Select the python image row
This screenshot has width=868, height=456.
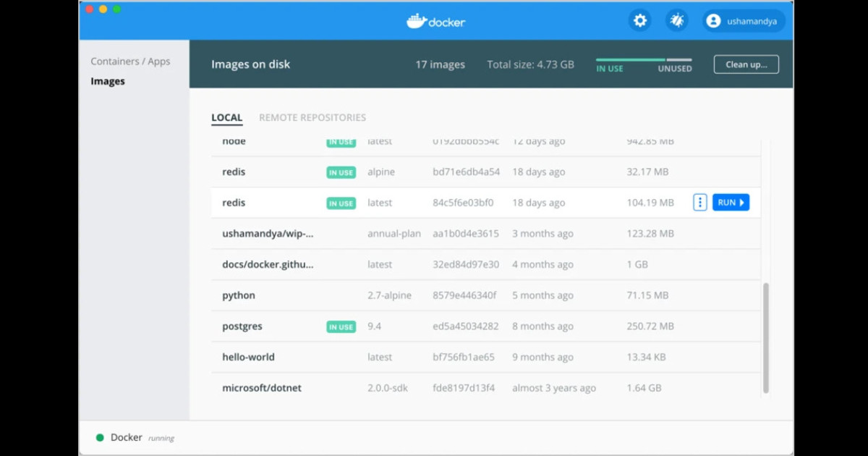pyautogui.click(x=486, y=295)
